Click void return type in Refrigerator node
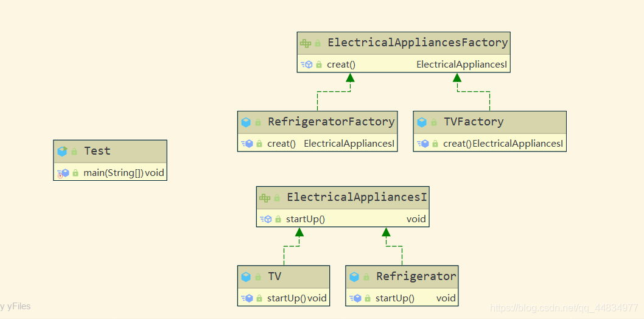644x319 pixels. [446, 298]
